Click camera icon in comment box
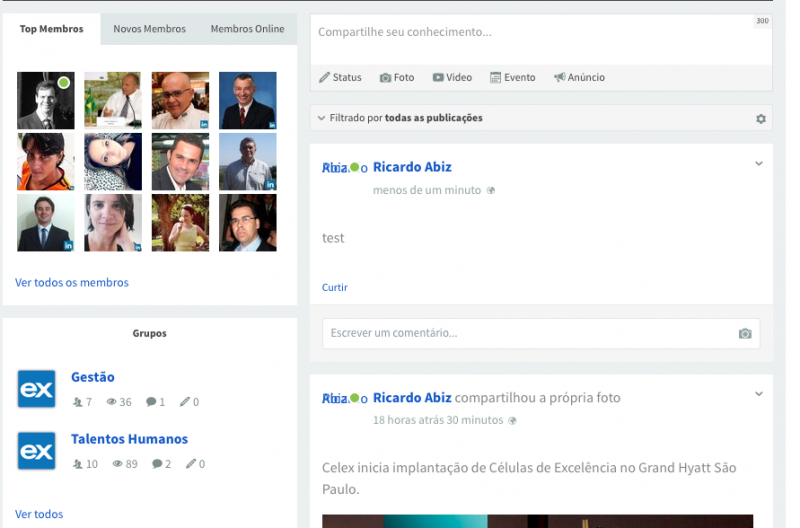The height and width of the screenshot is (528, 800). pyautogui.click(x=744, y=334)
